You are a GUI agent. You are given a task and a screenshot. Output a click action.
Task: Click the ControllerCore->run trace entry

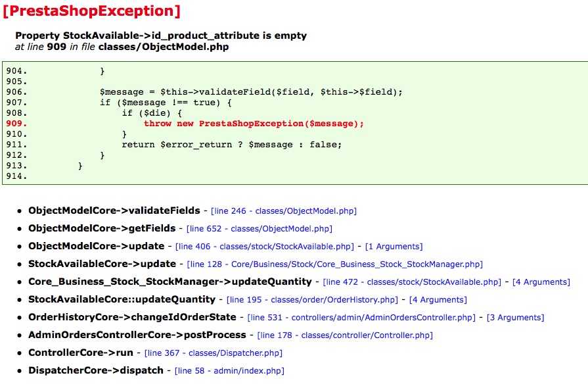click(81, 353)
